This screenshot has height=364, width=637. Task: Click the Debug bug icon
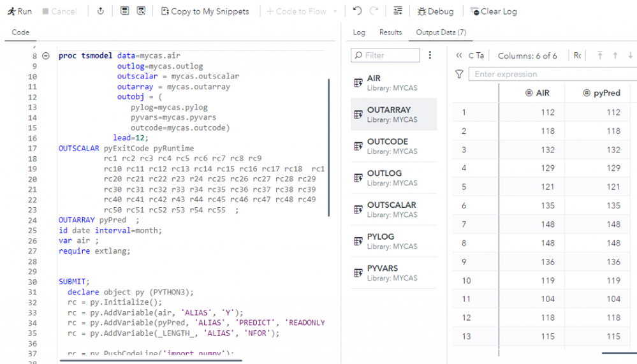pyautogui.click(x=436, y=11)
